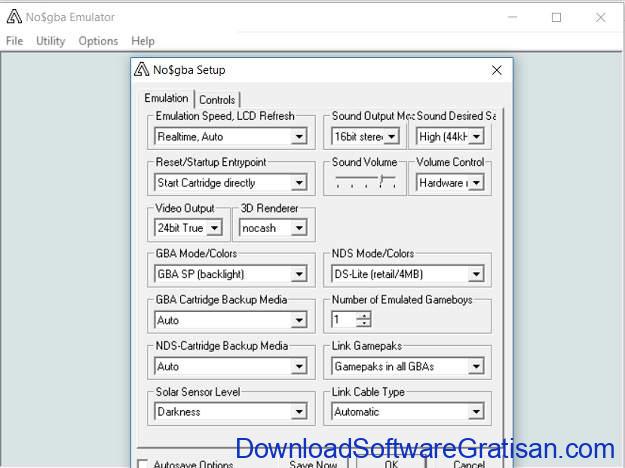The image size is (625, 468).
Task: Close the No$gba Setup dialog
Action: tap(496, 71)
